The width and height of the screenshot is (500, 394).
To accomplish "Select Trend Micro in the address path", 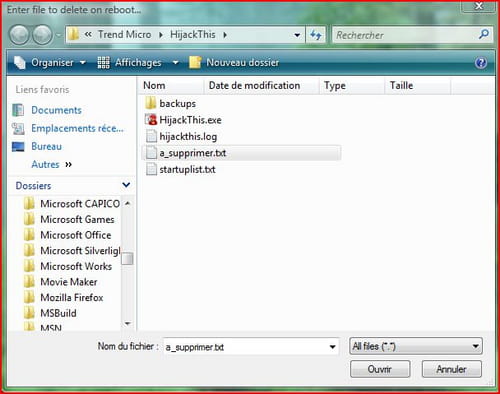I will (x=124, y=34).
